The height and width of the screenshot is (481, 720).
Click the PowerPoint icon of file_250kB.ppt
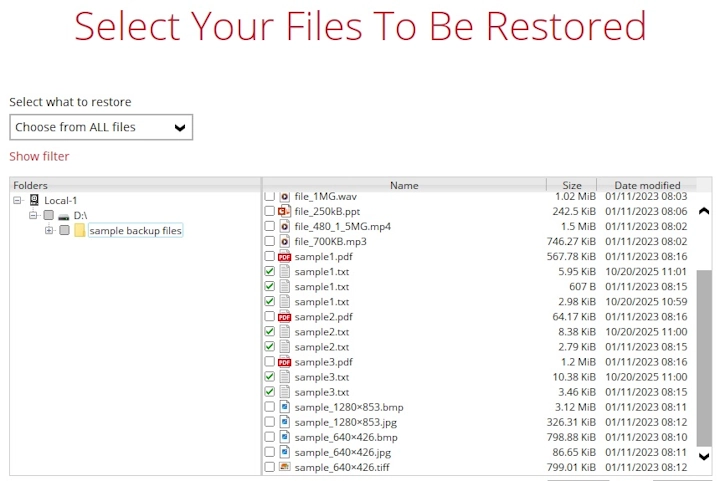(284, 211)
